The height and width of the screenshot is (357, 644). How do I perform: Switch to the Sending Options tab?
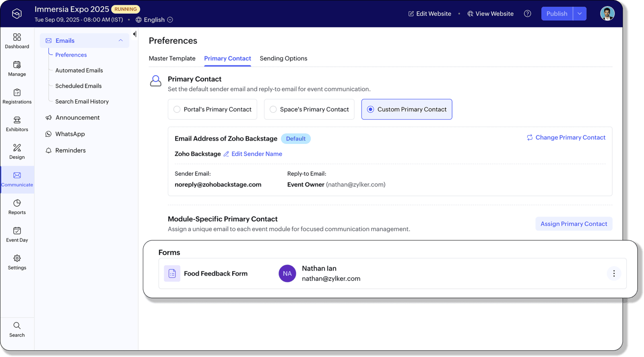coord(283,58)
